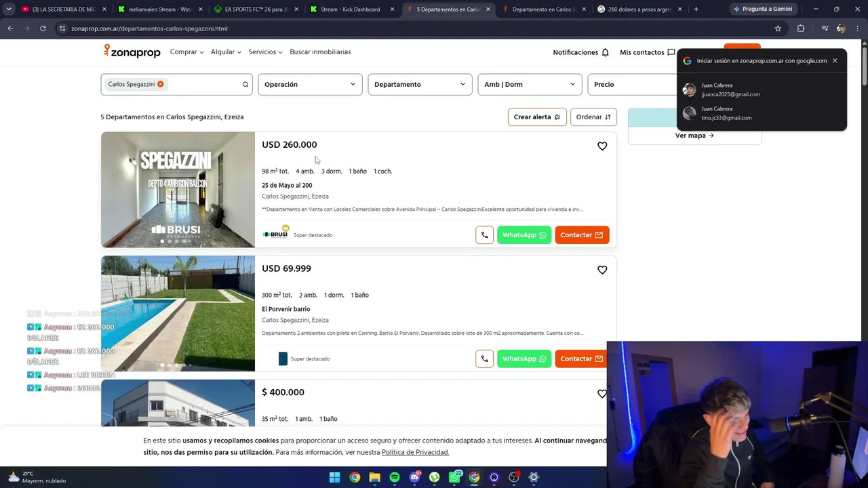The height and width of the screenshot is (488, 868).
Task: Open the Política de Privacidad link
Action: (415, 452)
